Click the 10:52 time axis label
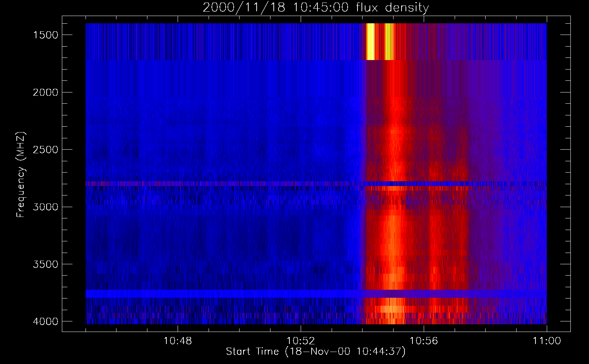This screenshot has width=589, height=364. pos(301,341)
